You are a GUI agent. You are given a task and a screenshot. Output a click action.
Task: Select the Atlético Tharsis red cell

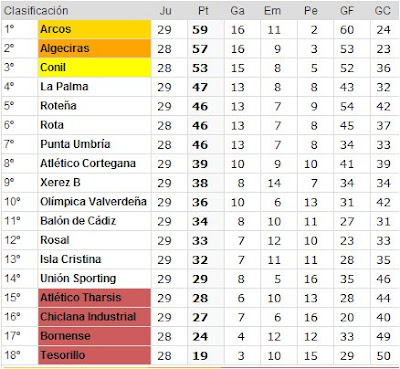point(95,298)
